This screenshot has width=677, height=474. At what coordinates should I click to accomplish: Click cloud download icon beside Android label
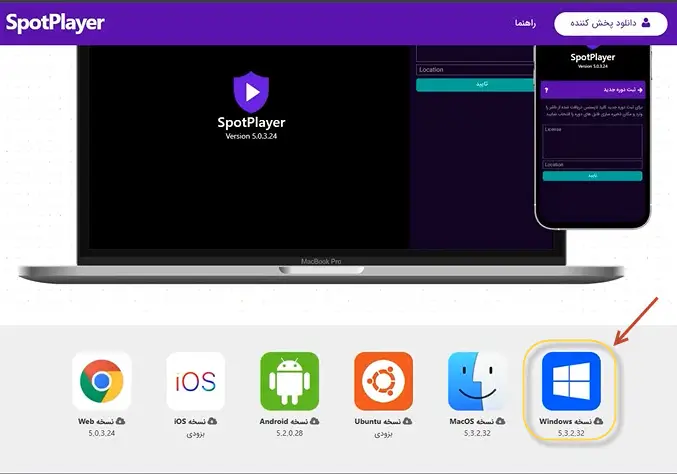[314, 421]
